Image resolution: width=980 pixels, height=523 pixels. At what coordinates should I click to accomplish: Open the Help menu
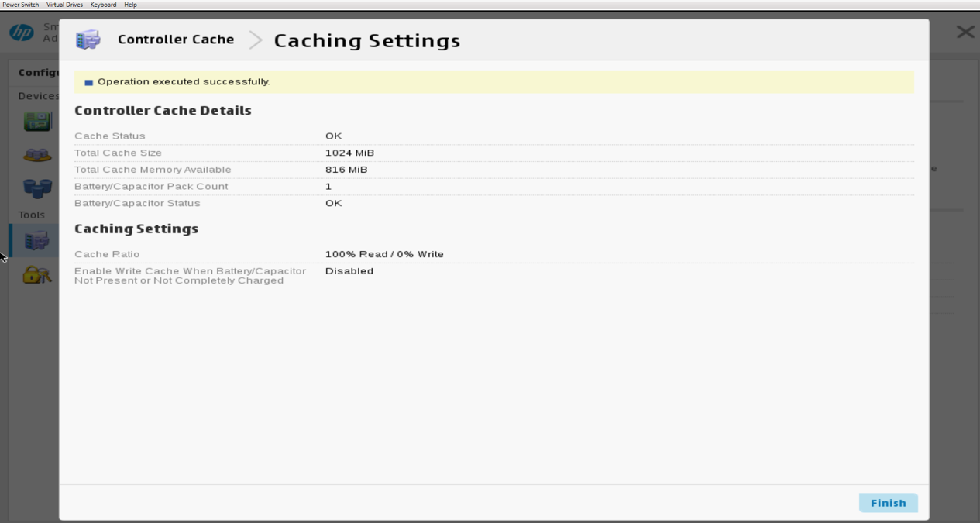pos(131,5)
